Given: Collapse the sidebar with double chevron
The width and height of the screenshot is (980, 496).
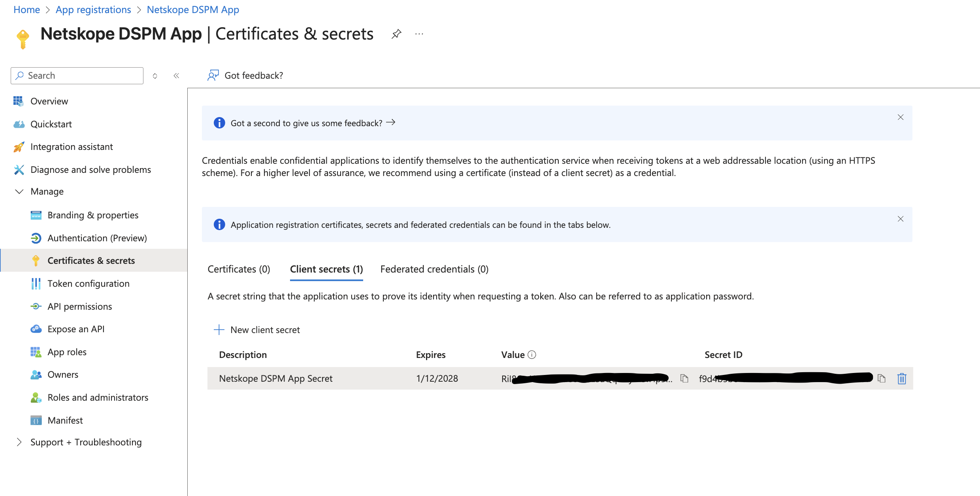Looking at the screenshot, I should [x=176, y=76].
